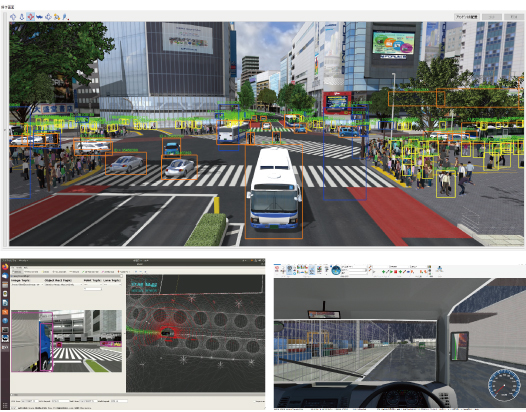
Task: Select the first blue navigation arrow tool
Action: (x=13, y=17)
